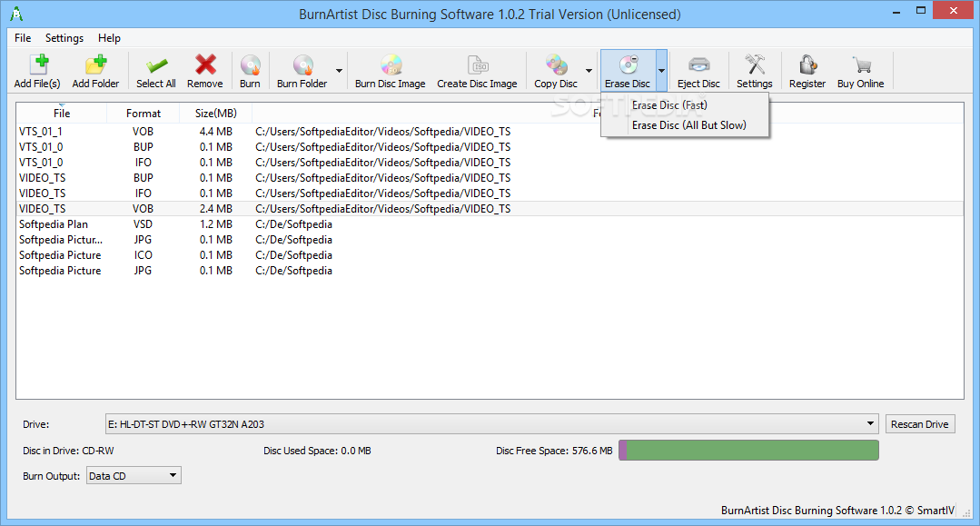Select the Softpedia Picture ICO row
Screen dimensions: 980x526
point(490,255)
